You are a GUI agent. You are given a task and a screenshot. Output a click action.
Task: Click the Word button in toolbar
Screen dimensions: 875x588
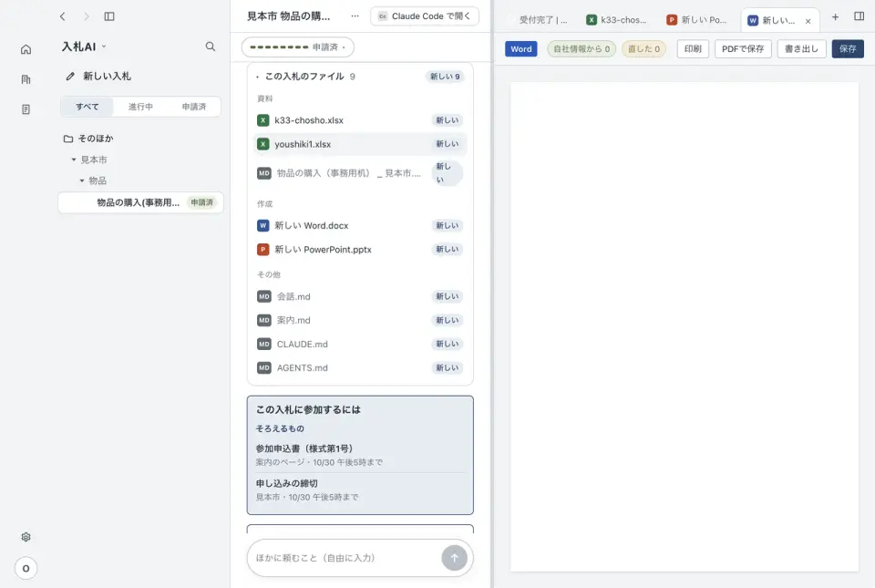click(520, 49)
